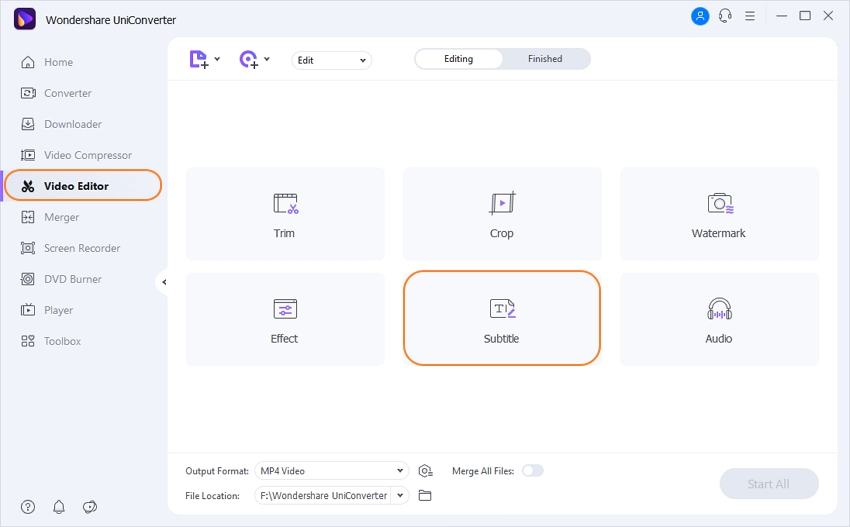
Task: Click the Add from disc icon
Action: pos(249,59)
